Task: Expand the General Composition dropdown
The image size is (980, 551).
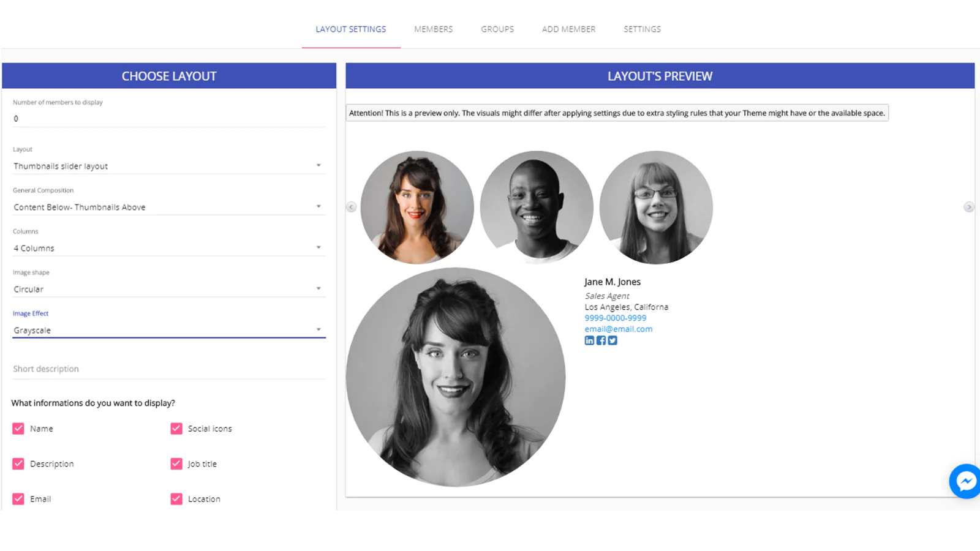Action: click(x=169, y=207)
